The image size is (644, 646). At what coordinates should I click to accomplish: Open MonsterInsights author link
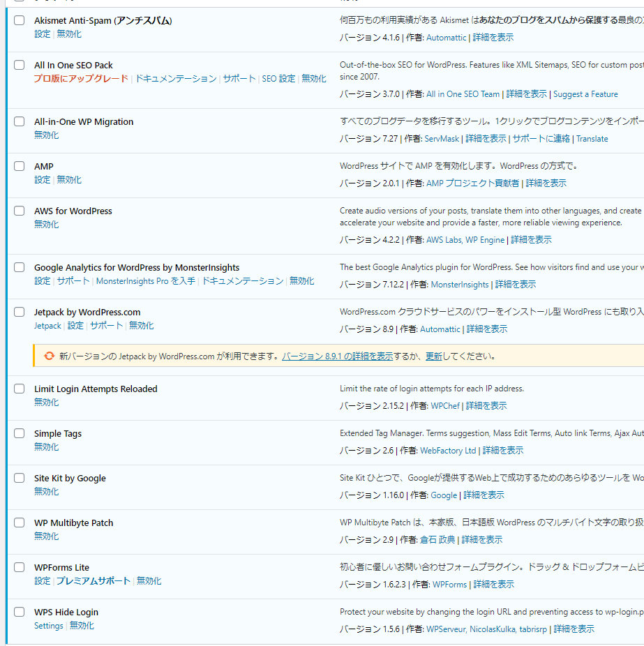[x=459, y=285]
